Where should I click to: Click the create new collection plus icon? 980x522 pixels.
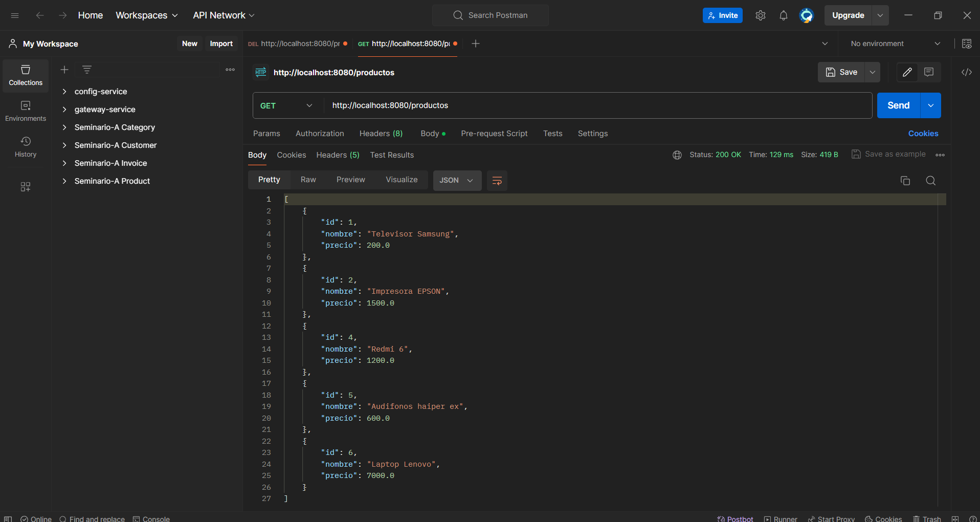[64, 70]
